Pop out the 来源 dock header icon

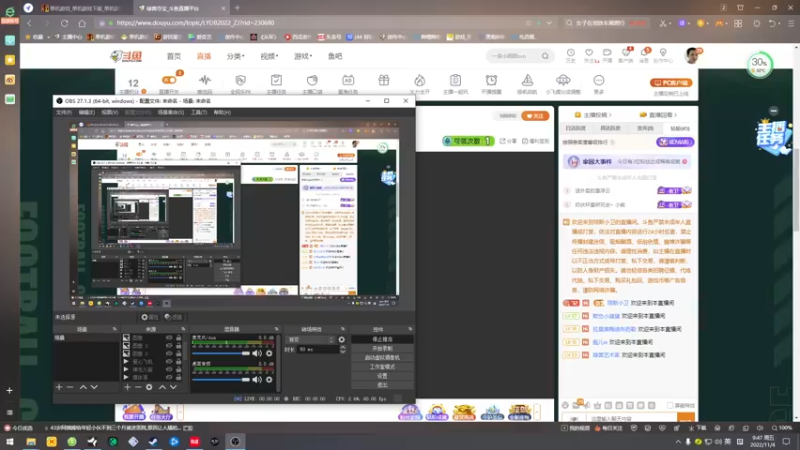[x=183, y=329]
